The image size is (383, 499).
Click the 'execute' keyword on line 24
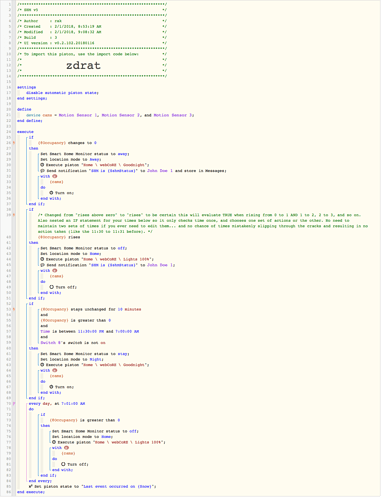[25, 132]
